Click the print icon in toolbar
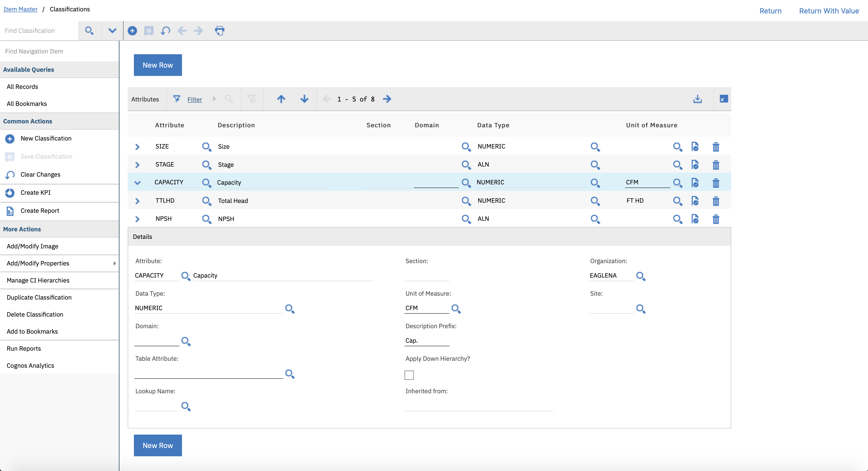Image resolution: width=868 pixels, height=471 pixels. point(219,31)
